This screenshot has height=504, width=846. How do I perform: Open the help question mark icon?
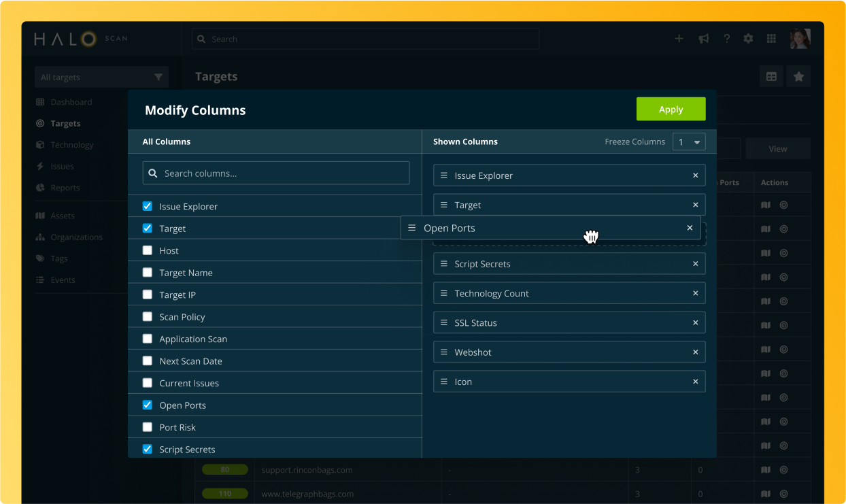726,39
